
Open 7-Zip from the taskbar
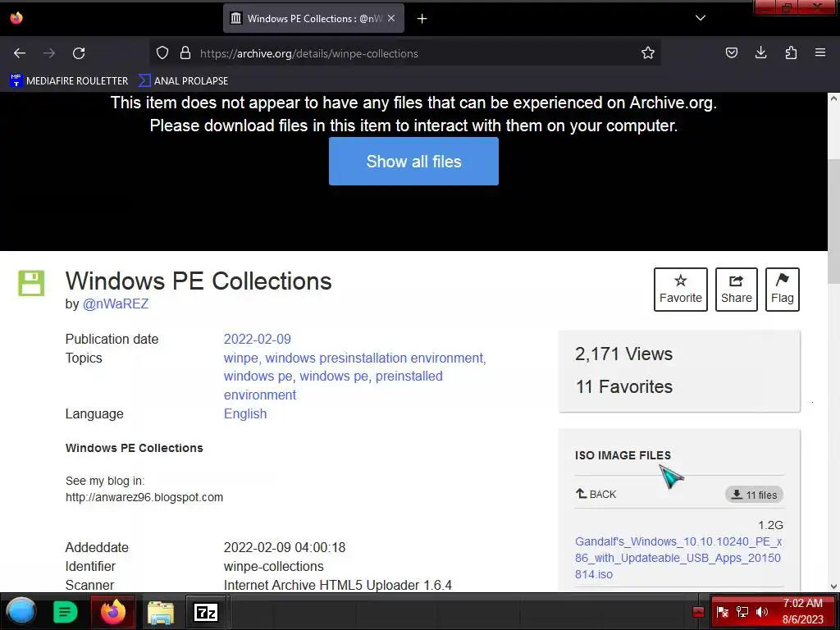pyautogui.click(x=206, y=612)
